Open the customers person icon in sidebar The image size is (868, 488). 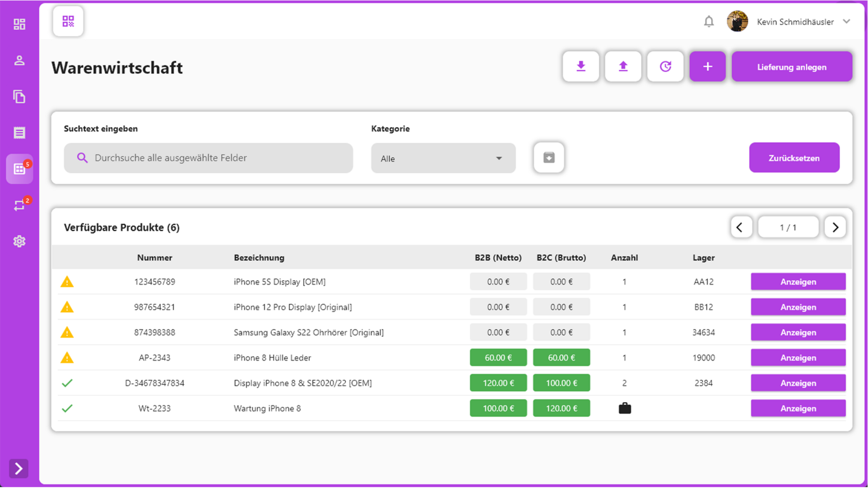[x=20, y=61]
